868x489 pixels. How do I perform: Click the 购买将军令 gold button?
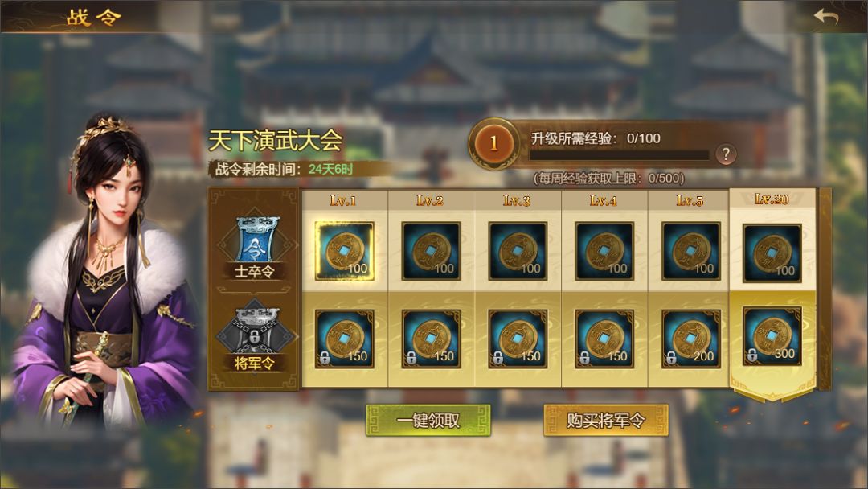click(x=606, y=421)
